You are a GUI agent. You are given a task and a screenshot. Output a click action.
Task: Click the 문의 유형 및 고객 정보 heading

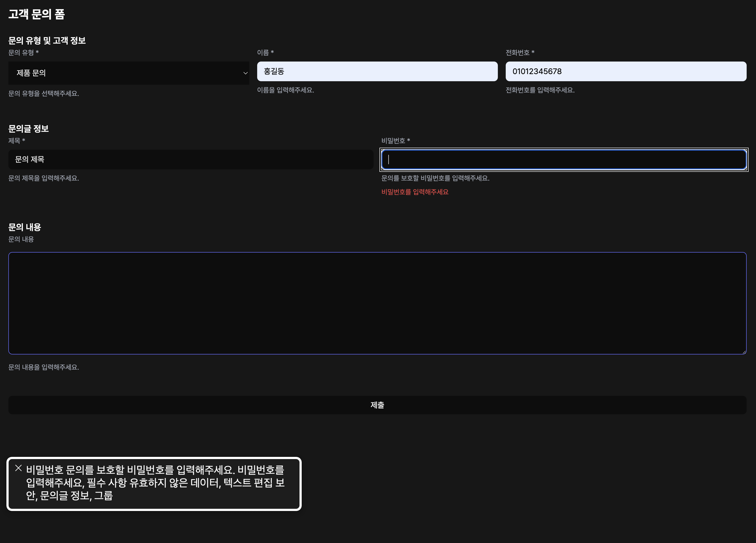(x=47, y=41)
